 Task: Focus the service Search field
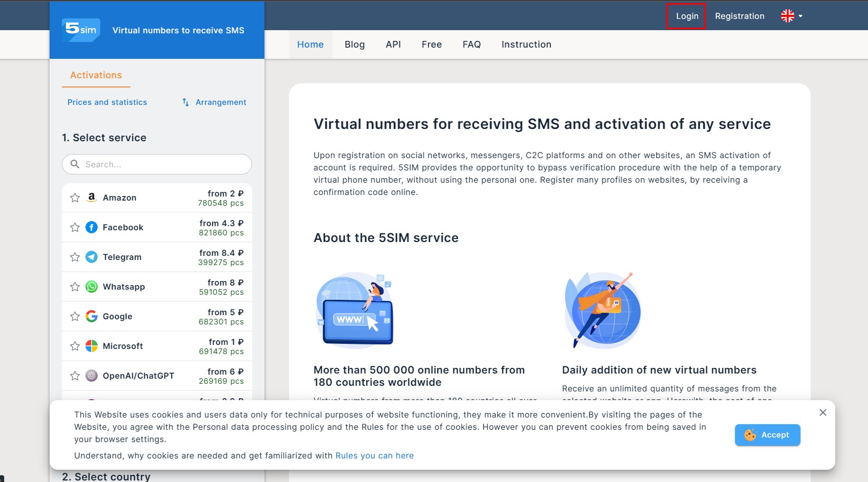164,164
